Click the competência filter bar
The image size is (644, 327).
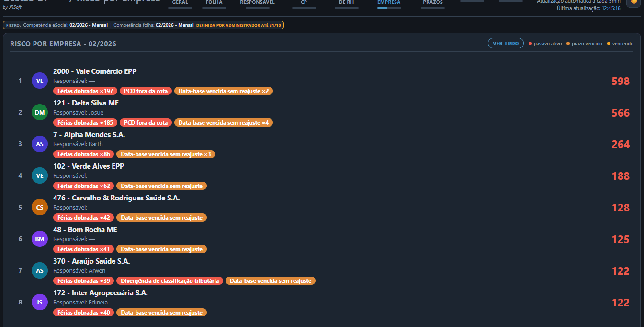pos(143,25)
